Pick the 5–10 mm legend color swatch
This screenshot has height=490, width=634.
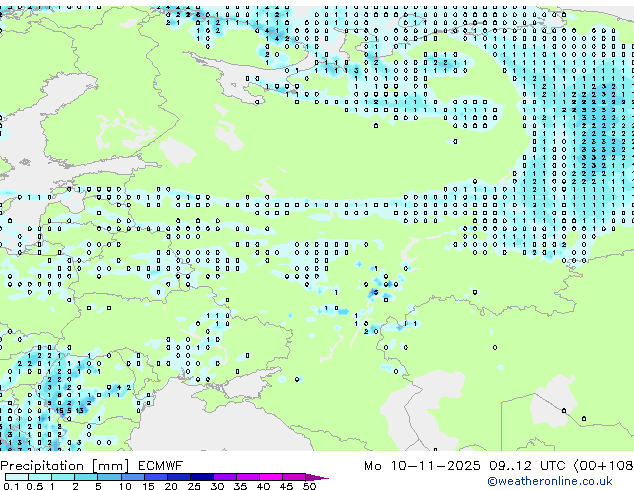tap(109, 477)
